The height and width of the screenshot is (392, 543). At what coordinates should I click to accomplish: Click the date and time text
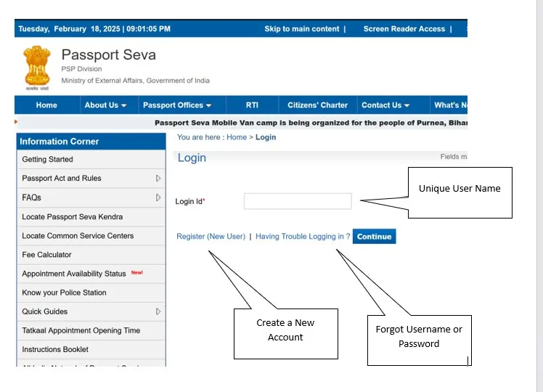[94, 29]
